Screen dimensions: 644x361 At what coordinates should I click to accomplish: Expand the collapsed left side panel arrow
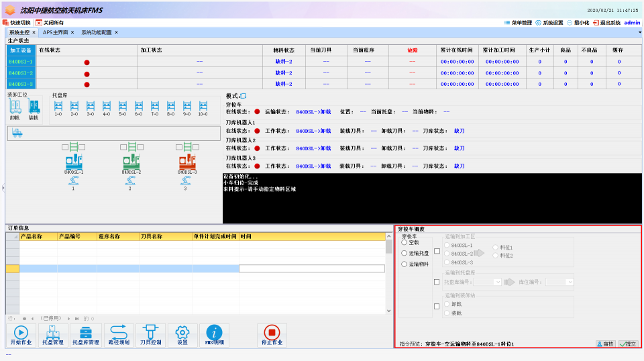pyautogui.click(x=3, y=189)
